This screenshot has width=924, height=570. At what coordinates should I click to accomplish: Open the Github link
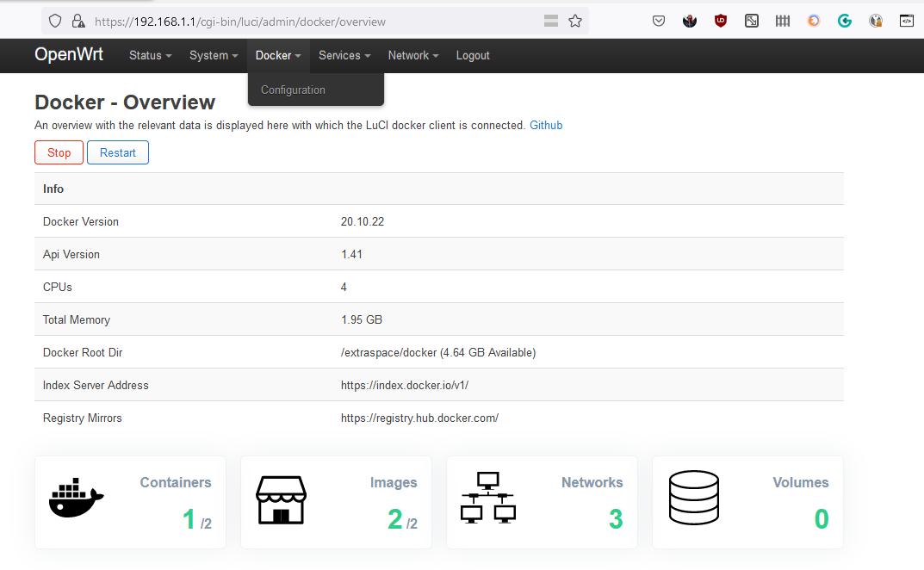coord(546,125)
